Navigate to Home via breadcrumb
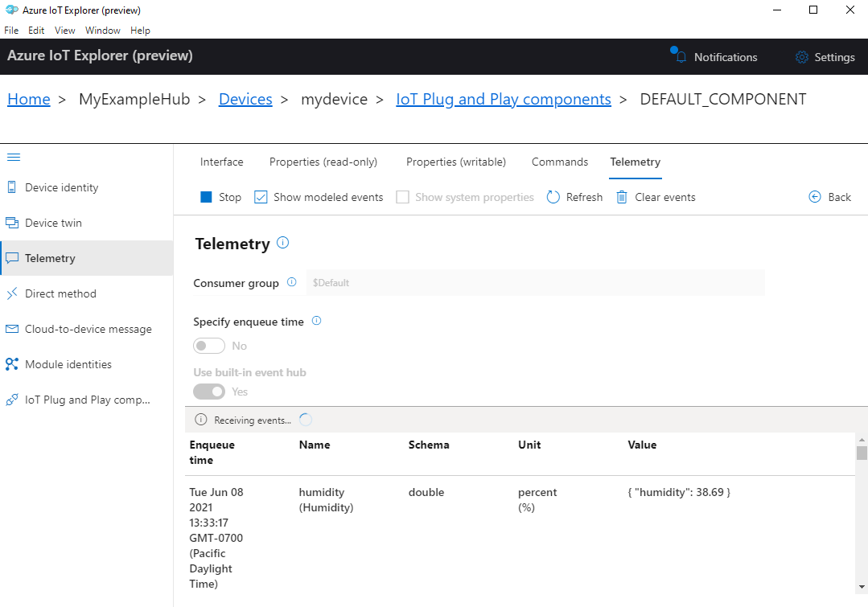Image resolution: width=868 pixels, height=607 pixels. point(28,98)
